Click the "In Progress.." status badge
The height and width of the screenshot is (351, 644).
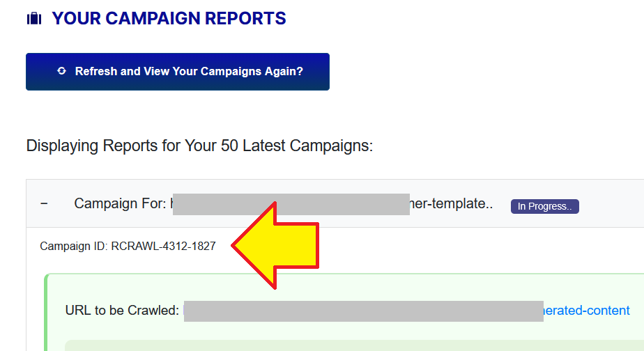tap(544, 206)
